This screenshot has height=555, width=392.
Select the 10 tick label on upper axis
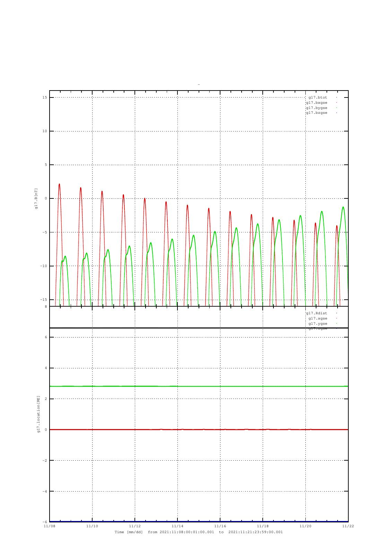pyautogui.click(x=45, y=131)
